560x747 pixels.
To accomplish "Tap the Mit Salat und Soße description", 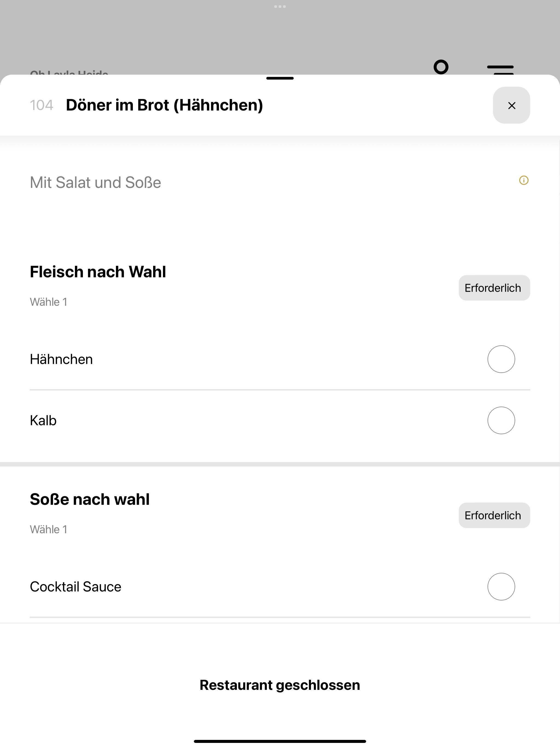I will click(x=95, y=183).
